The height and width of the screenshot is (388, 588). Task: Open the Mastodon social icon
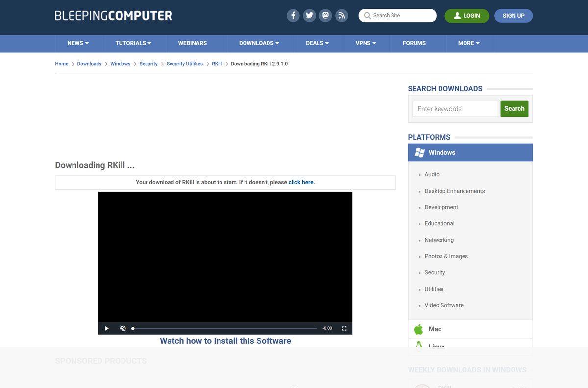point(325,15)
